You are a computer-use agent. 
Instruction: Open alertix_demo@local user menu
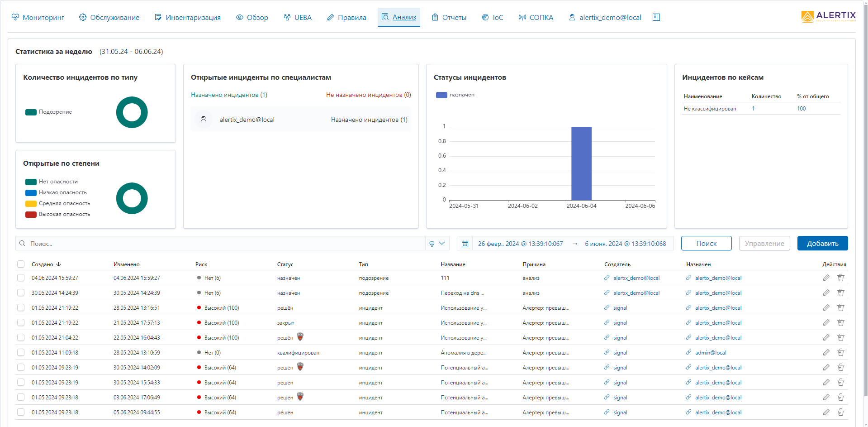605,17
